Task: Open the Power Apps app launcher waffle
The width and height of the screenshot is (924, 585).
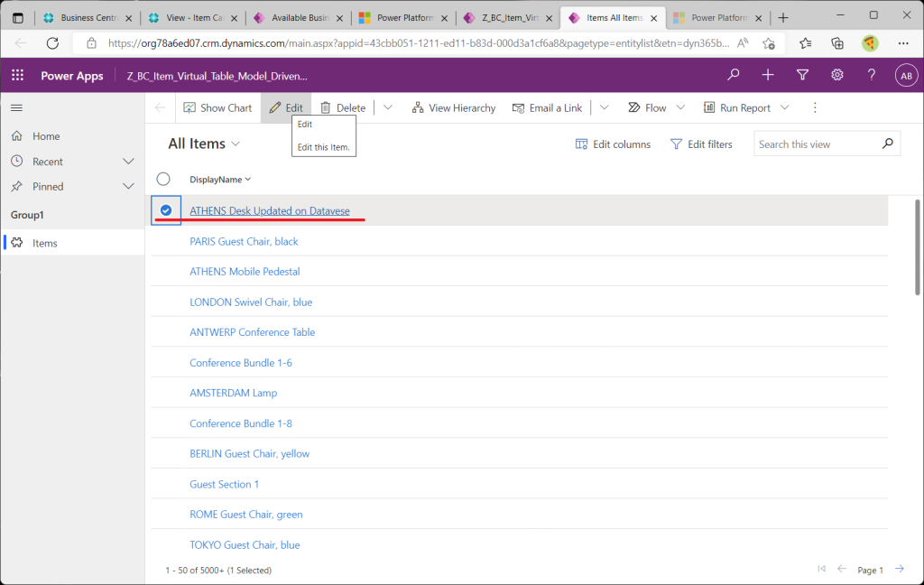Action: pos(18,76)
